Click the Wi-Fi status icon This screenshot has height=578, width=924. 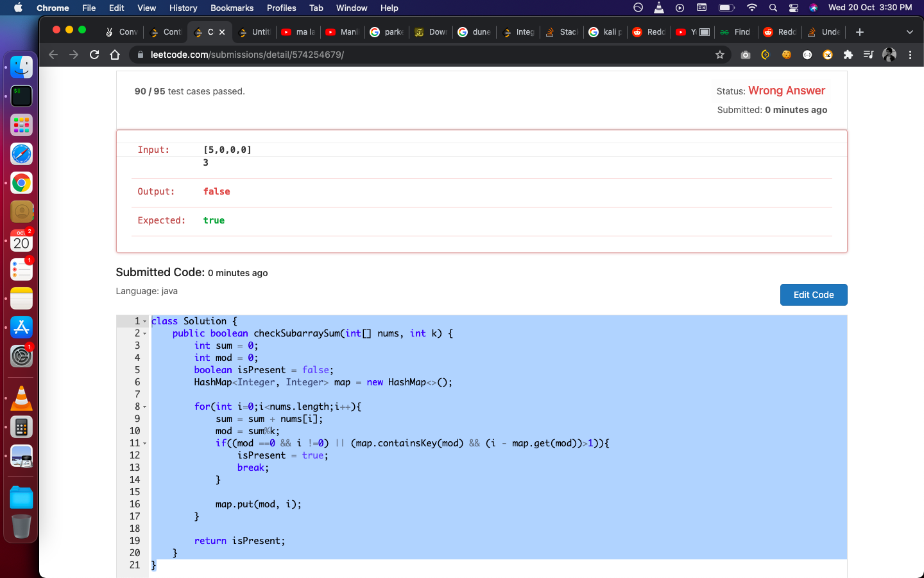752,8
